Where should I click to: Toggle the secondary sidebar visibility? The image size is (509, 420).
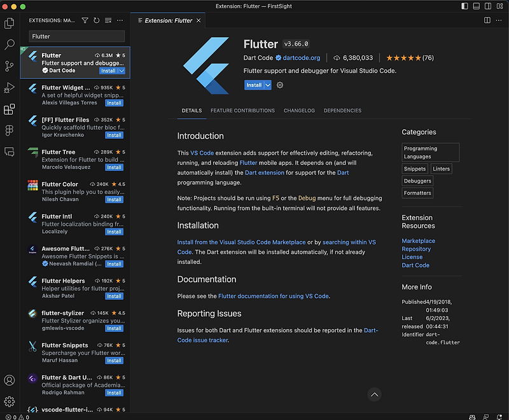coord(487,6)
